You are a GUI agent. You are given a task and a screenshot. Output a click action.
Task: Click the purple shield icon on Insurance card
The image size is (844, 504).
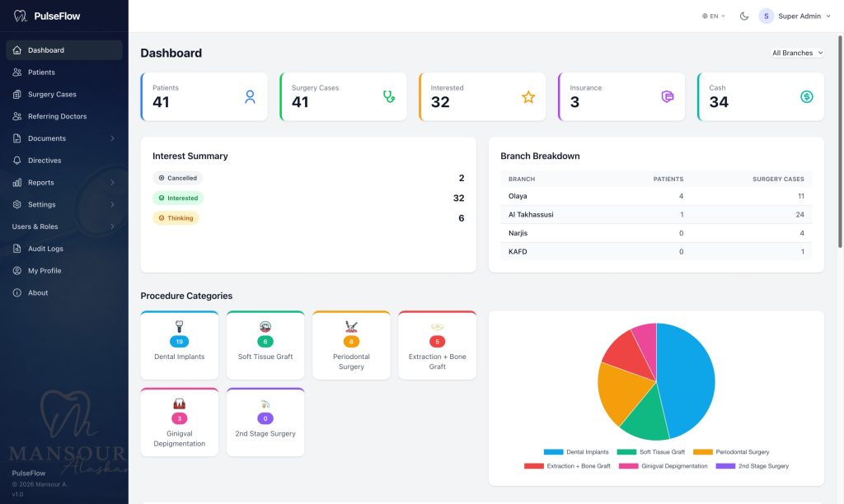pos(668,97)
